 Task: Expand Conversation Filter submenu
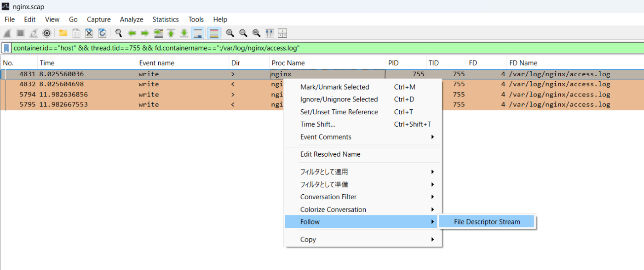362,197
